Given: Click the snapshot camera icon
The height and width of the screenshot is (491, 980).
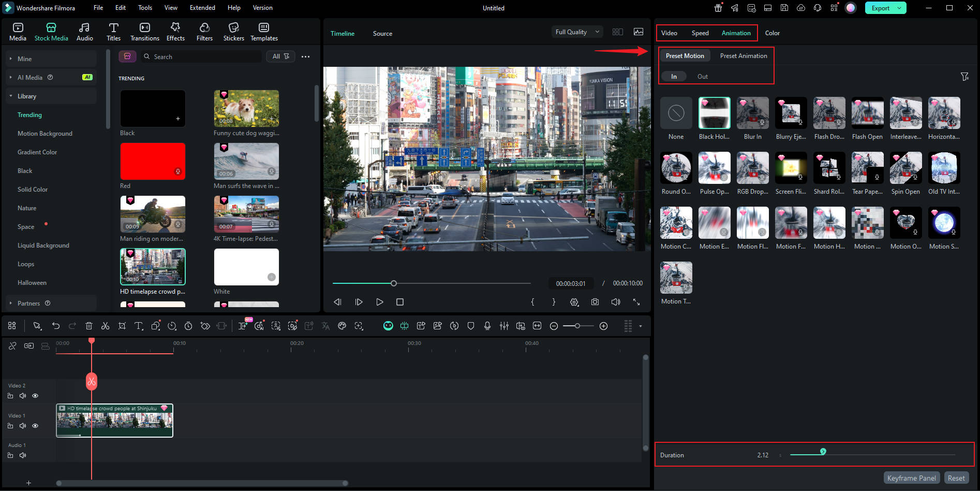Looking at the screenshot, I should pyautogui.click(x=595, y=302).
